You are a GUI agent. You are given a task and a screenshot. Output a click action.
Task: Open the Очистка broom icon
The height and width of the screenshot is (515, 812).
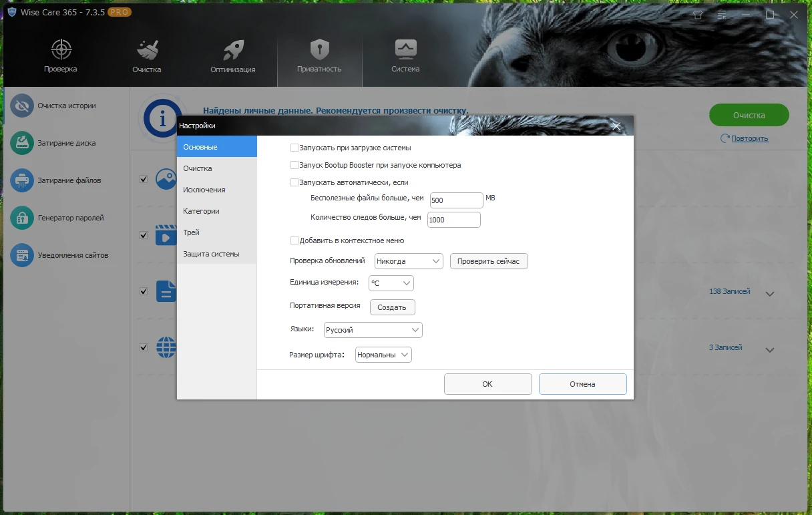147,49
